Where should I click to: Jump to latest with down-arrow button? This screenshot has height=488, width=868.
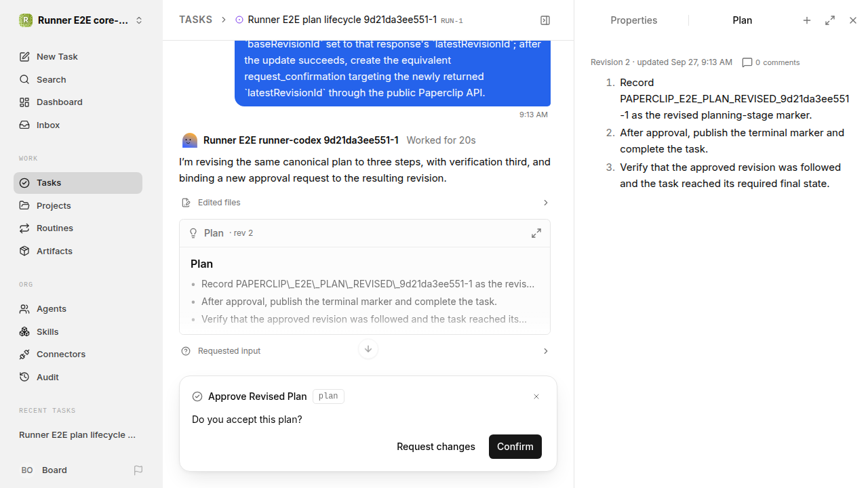tap(368, 349)
